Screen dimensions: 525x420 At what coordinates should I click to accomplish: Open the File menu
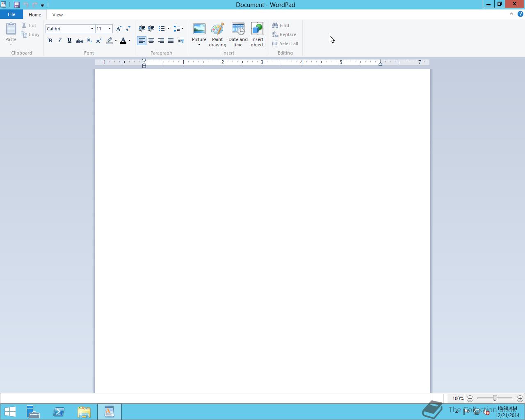(11, 14)
